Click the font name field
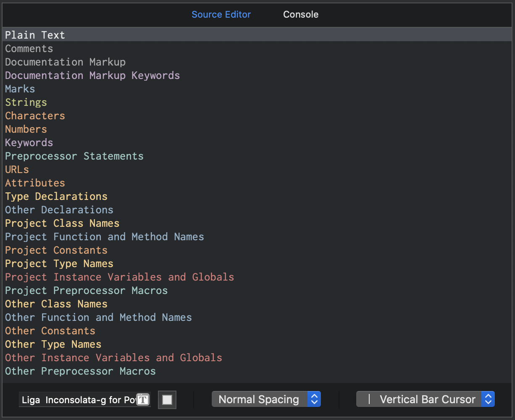 (x=79, y=399)
